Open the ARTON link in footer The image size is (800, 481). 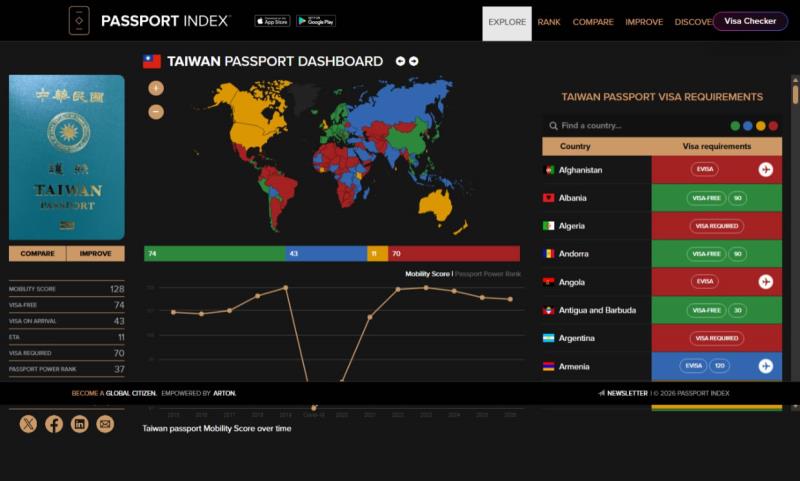click(x=224, y=393)
